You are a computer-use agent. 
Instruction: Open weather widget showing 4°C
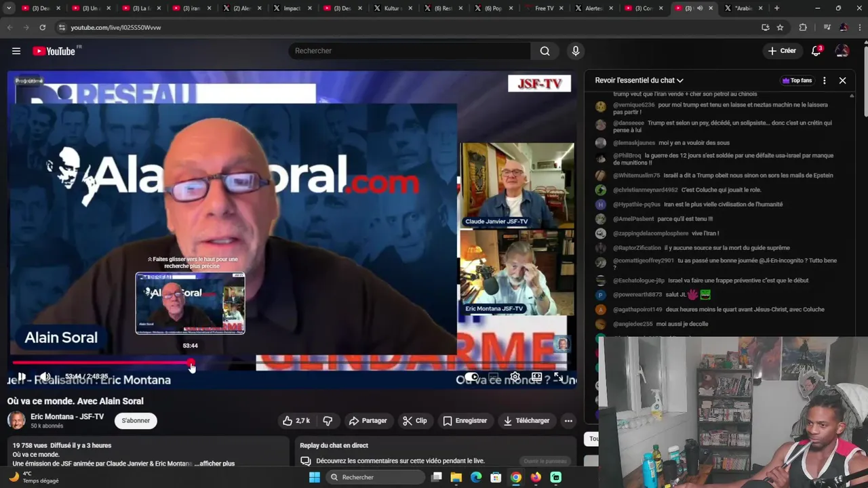point(34,477)
